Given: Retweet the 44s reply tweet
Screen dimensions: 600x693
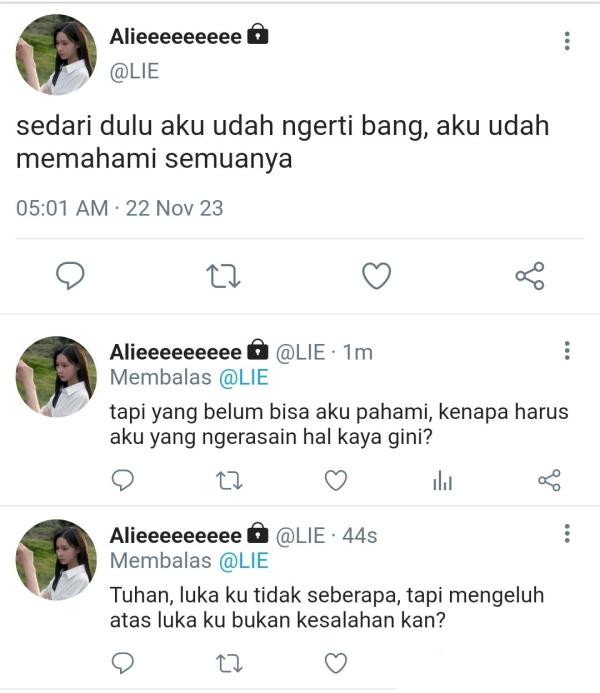Looking at the screenshot, I should [229, 663].
